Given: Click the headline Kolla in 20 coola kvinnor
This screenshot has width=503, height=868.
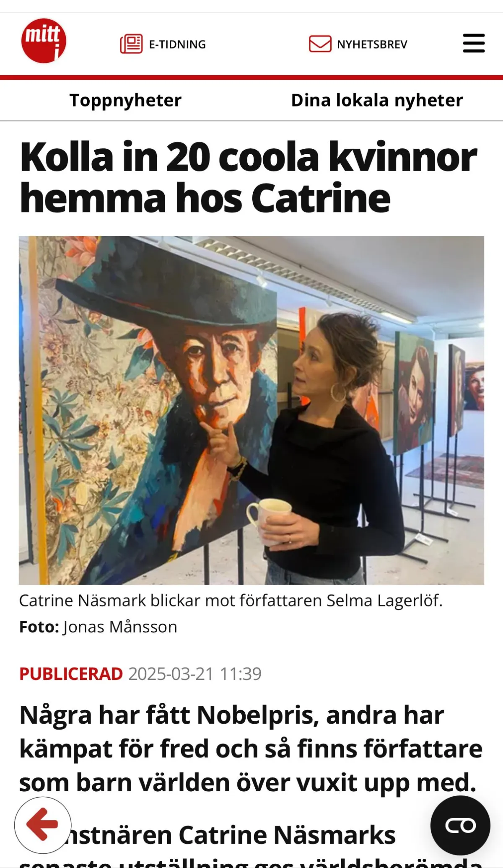Looking at the screenshot, I should pyautogui.click(x=248, y=177).
